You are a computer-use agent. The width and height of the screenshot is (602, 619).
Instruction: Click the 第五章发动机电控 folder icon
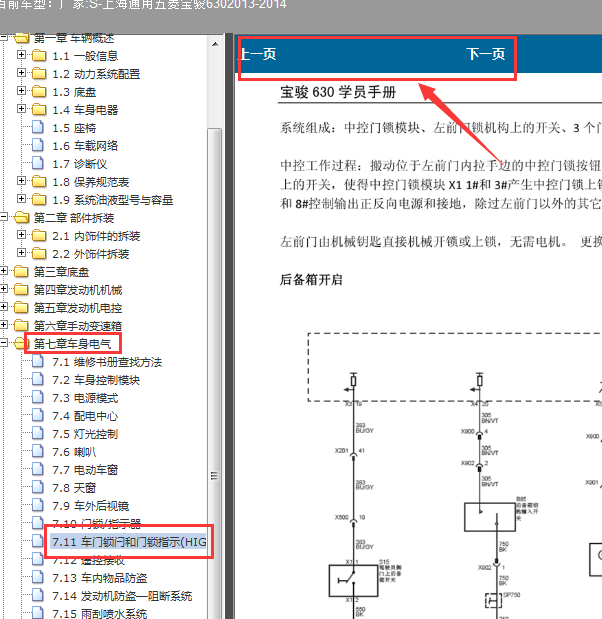point(21,308)
